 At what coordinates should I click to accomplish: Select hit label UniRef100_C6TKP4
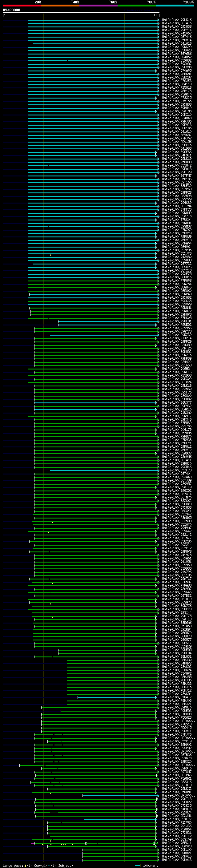tap(177, 382)
